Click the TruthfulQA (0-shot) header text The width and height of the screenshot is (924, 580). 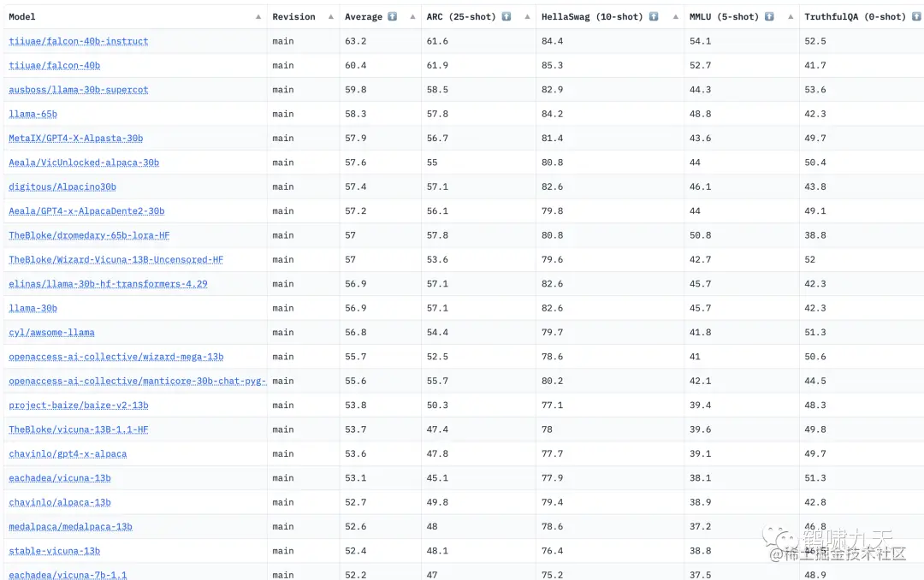point(855,16)
